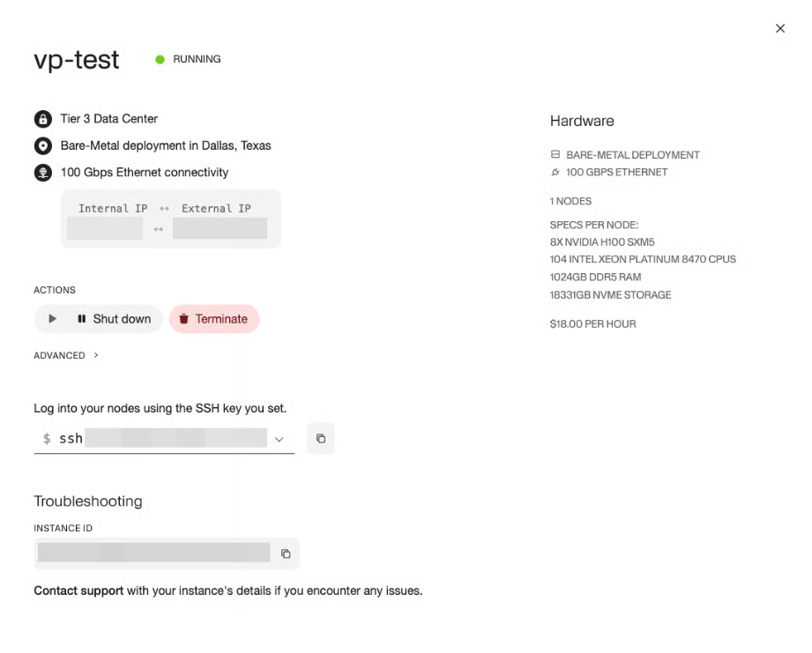Click the Ethernet connectivity globe icon
This screenshot has width=812, height=653.
pos(42,173)
